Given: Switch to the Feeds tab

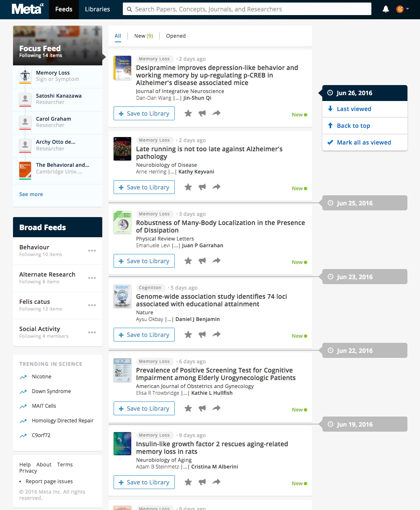Looking at the screenshot, I should [64, 9].
